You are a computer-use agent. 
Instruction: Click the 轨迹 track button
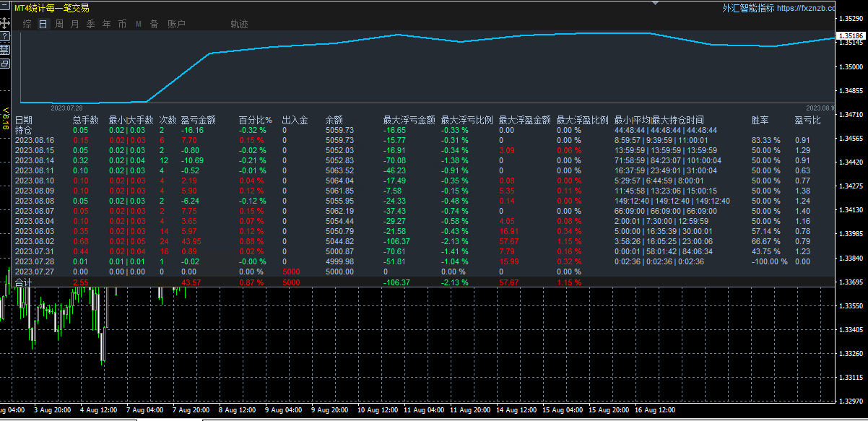[x=239, y=24]
